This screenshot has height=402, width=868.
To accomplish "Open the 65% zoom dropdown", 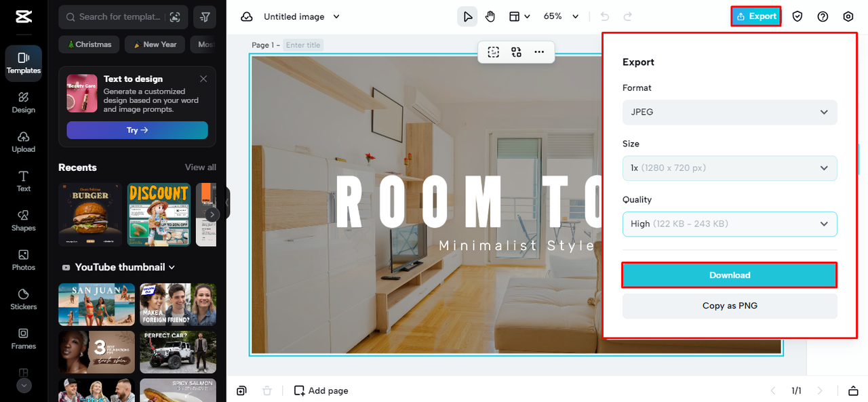I will coord(561,16).
